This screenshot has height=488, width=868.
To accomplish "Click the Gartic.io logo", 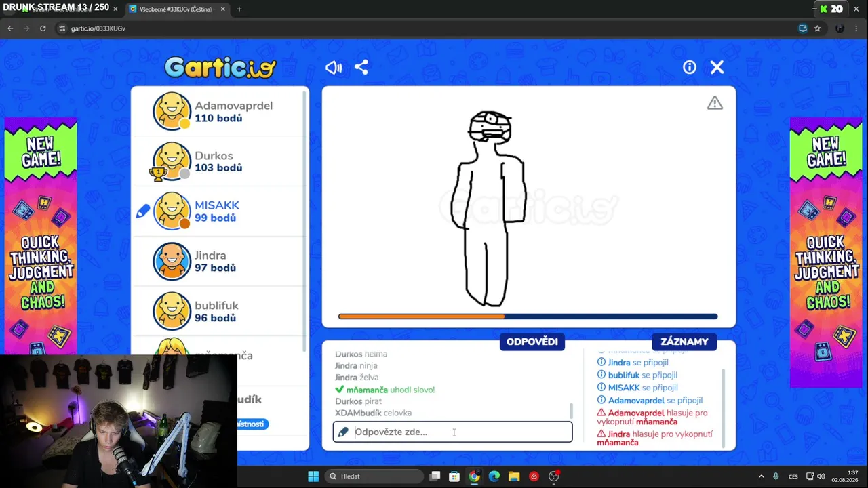I will click(220, 67).
